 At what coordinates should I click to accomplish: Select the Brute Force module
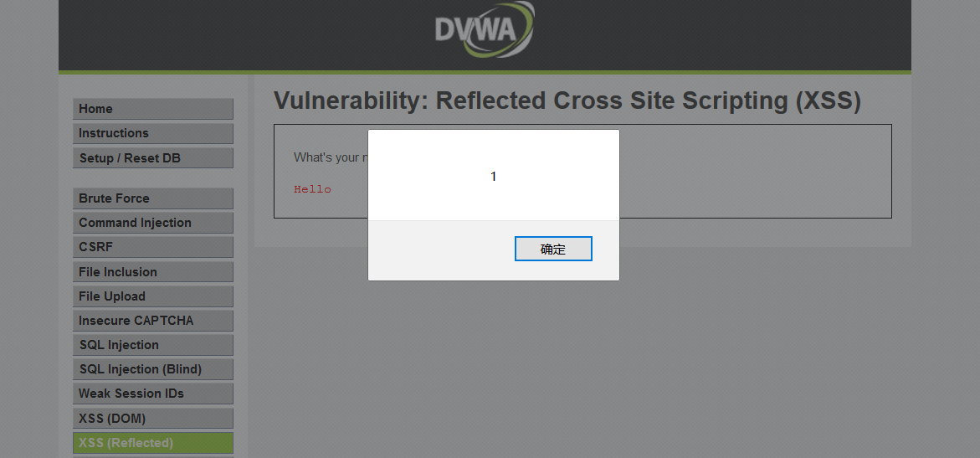click(x=153, y=198)
